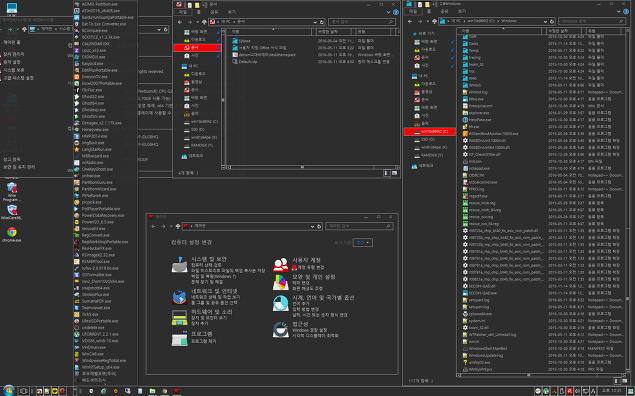This screenshot has height=396, width=635.
Task: Open the Network and Internet globe icon
Action: click(179, 297)
